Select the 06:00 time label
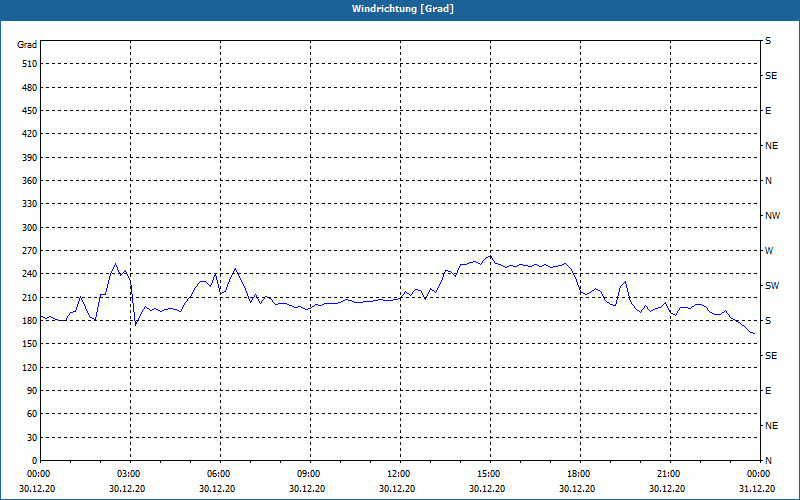The width and height of the screenshot is (800, 500). pos(219,473)
